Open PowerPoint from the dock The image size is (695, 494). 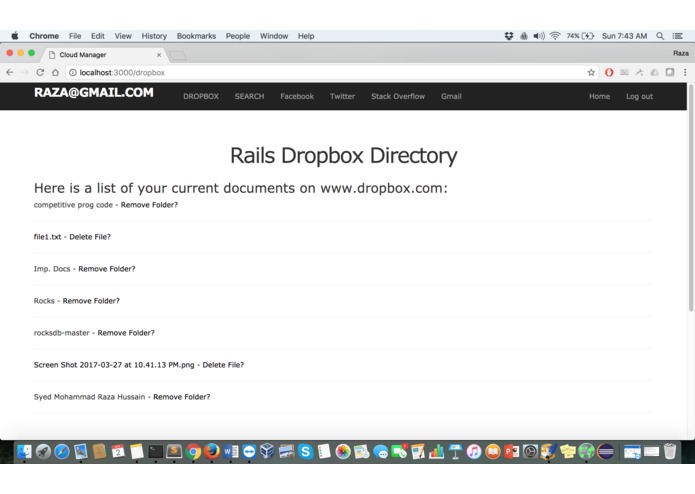click(x=511, y=451)
